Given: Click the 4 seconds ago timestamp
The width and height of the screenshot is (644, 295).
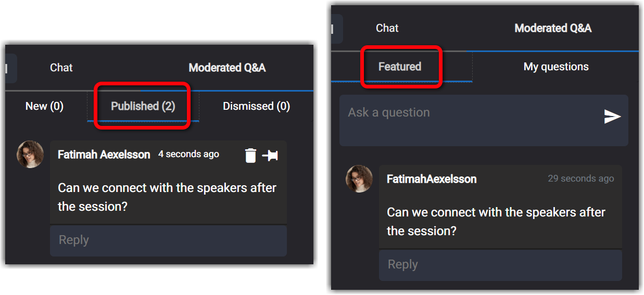Looking at the screenshot, I should coord(188,154).
